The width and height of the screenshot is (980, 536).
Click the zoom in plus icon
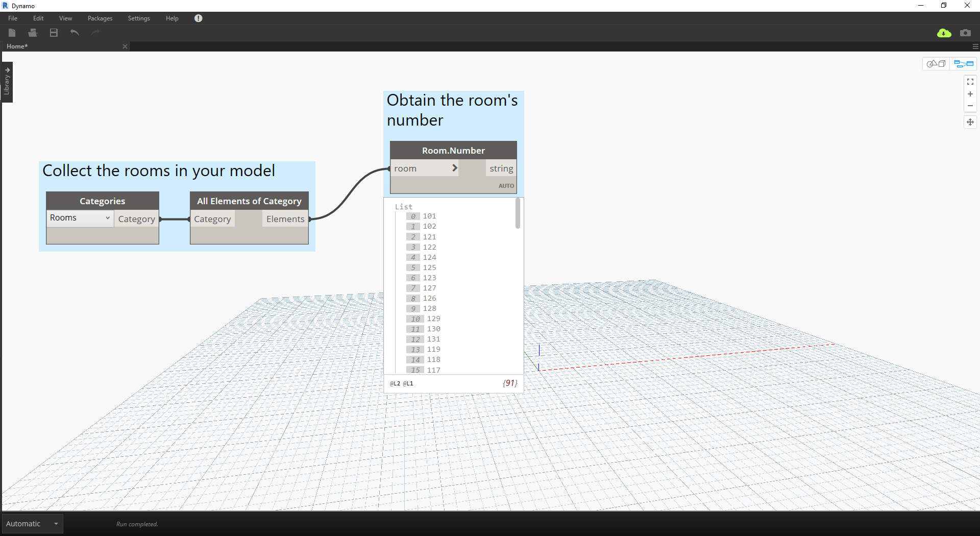pos(970,94)
